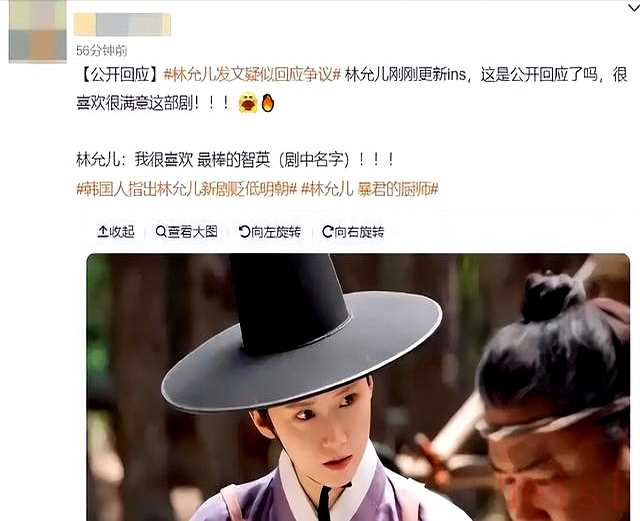This screenshot has width=640, height=521.
Task: Click 查看大图 to view full image
Action: tap(187, 232)
